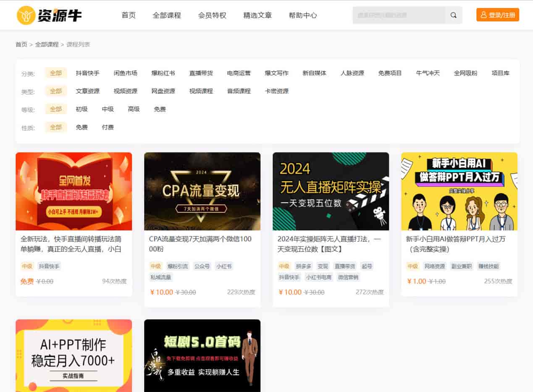
Task: Filter by 付费 under 性质
Action: 108,127
